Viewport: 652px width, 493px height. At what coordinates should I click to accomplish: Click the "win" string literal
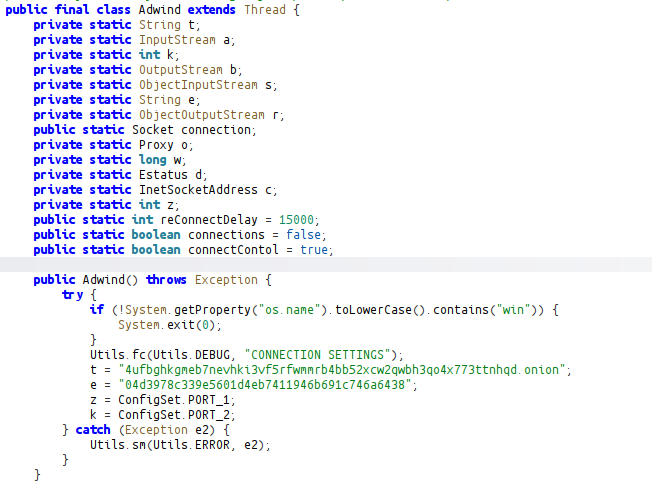coord(513,310)
